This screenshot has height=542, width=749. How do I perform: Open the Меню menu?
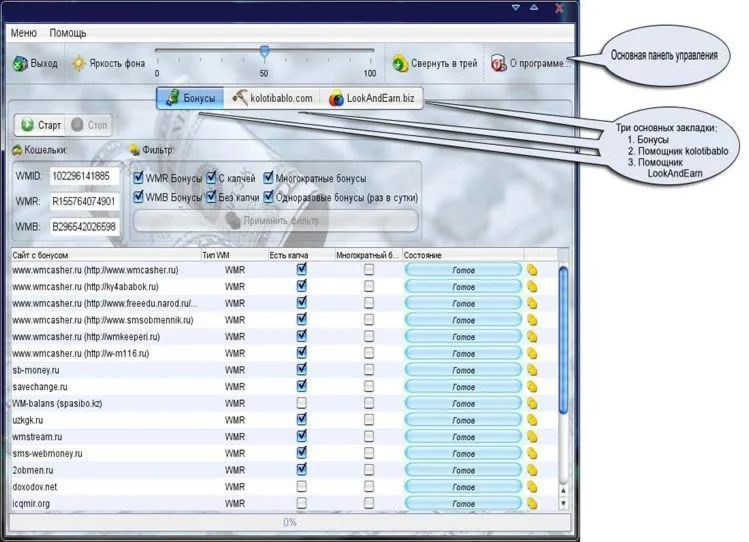coord(23,33)
